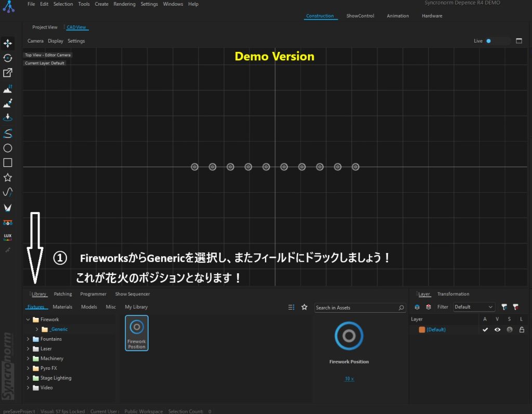This screenshot has width=532, height=414.
Task: Open the viewport Settings menu
Action: point(76,41)
